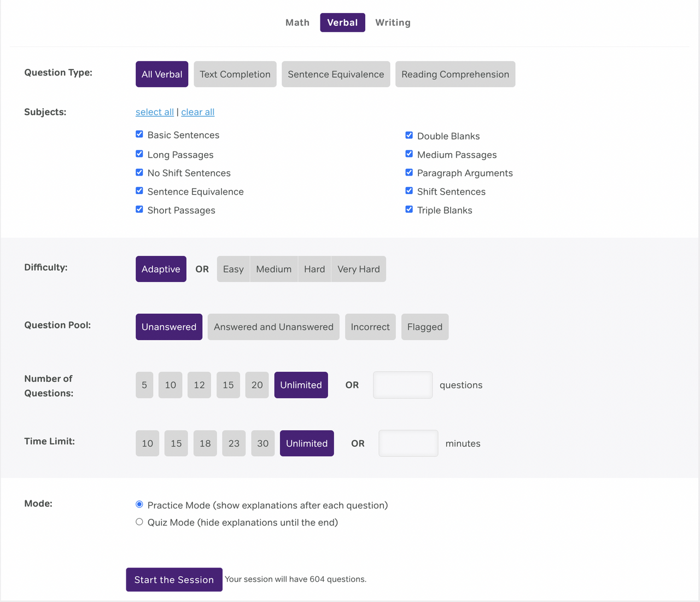Viewport: 700px width, 602px height.
Task: Set time limit to 23 minutes
Action: click(x=234, y=443)
